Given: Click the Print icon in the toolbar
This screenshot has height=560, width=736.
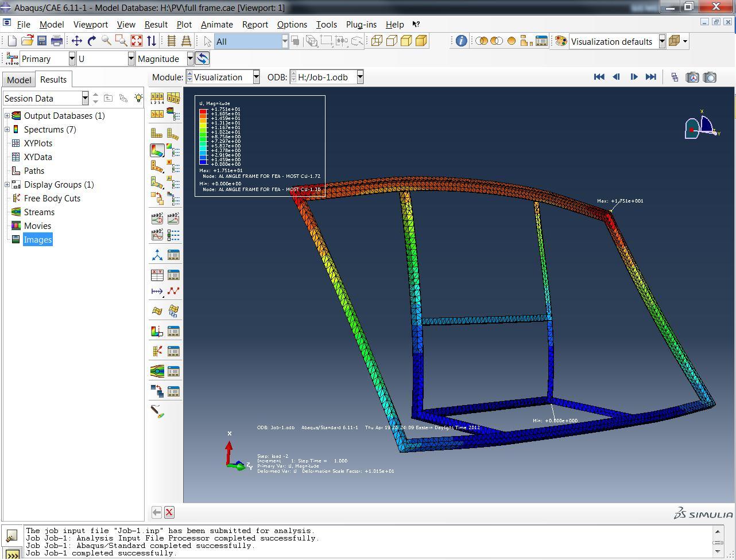Looking at the screenshot, I should (x=56, y=41).
